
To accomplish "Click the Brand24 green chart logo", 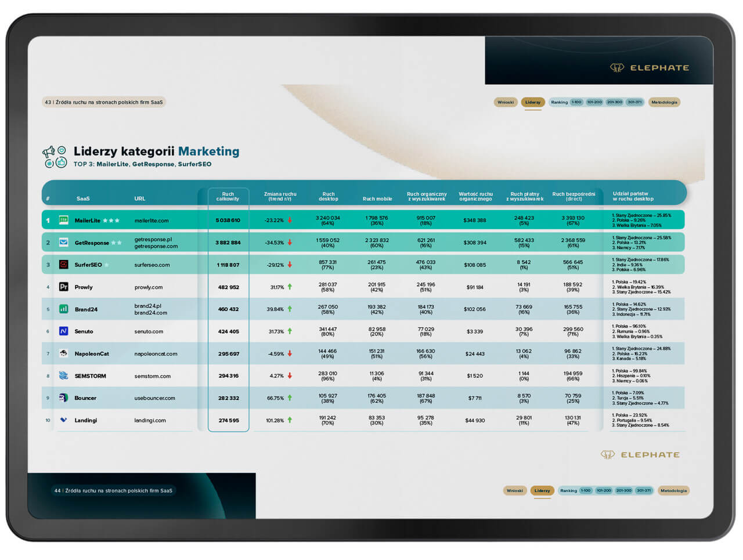I will point(64,309).
